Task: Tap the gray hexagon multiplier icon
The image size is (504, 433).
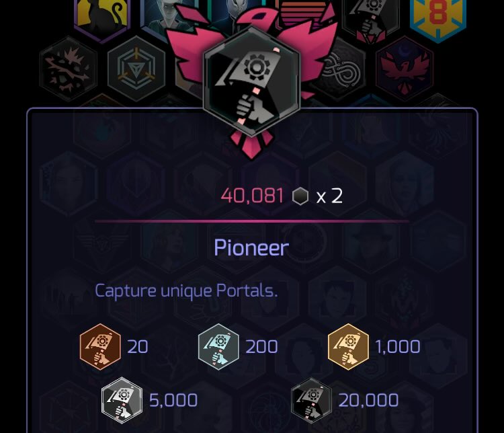Action: [x=300, y=196]
